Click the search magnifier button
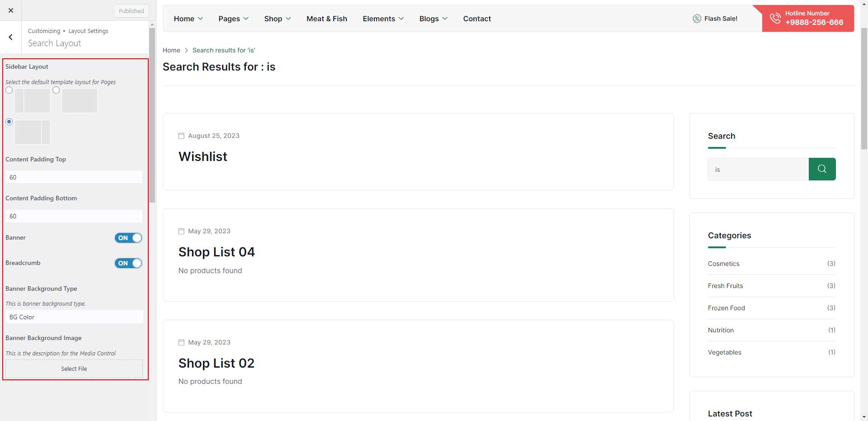The height and width of the screenshot is (421, 868). 822,169
